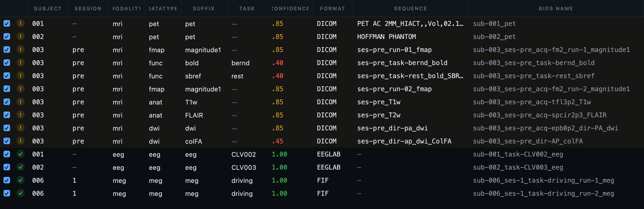Click the 'colFA' suffix cell
Viewport: 644px width, 209px height.
pyautogui.click(x=194, y=141)
